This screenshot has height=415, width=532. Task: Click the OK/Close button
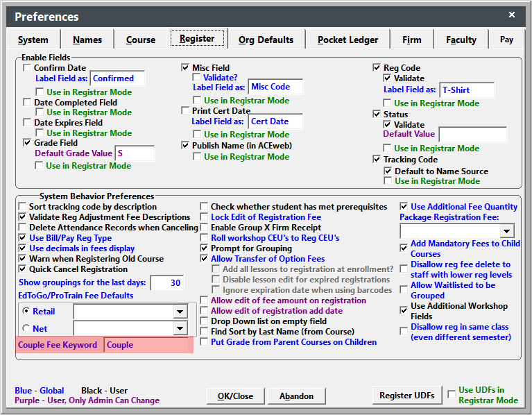235,396
